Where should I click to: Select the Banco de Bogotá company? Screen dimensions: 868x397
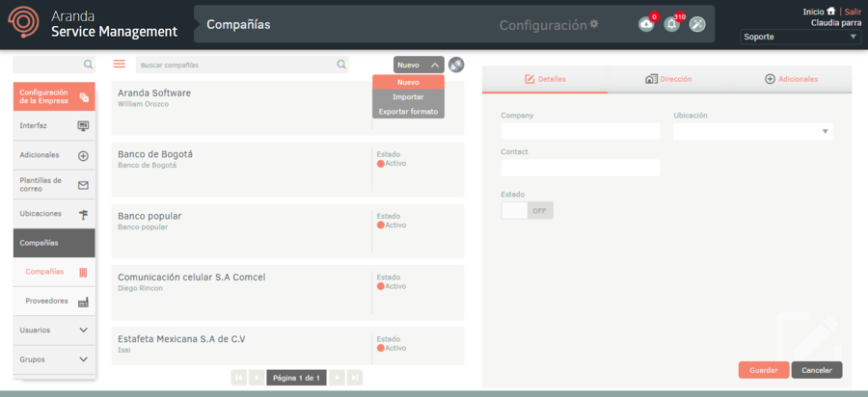click(x=287, y=170)
